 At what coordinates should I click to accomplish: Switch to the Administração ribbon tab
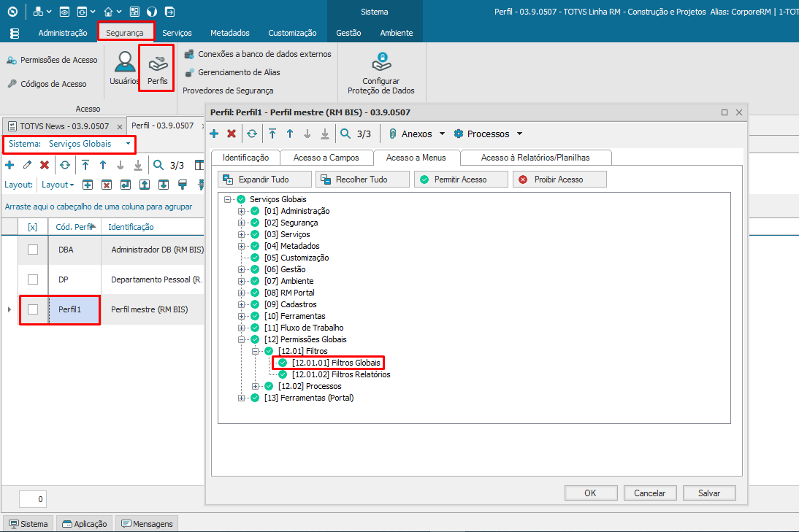pyautogui.click(x=63, y=33)
